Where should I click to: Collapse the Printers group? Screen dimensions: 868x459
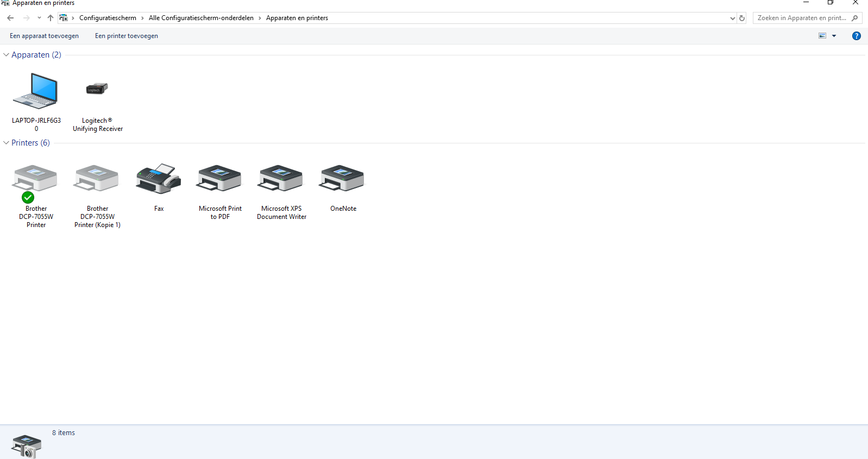click(6, 143)
